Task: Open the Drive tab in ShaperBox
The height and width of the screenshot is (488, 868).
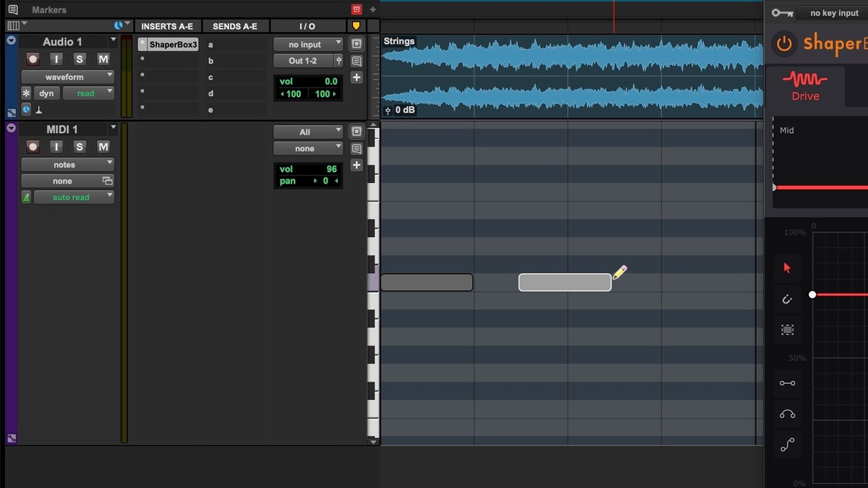Action: click(x=805, y=87)
